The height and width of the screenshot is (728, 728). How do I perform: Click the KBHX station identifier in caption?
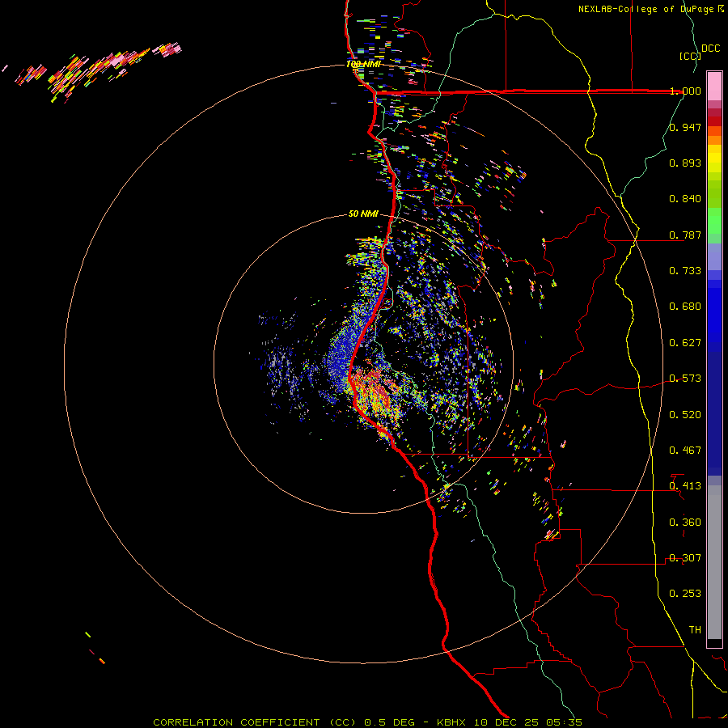[x=451, y=722]
